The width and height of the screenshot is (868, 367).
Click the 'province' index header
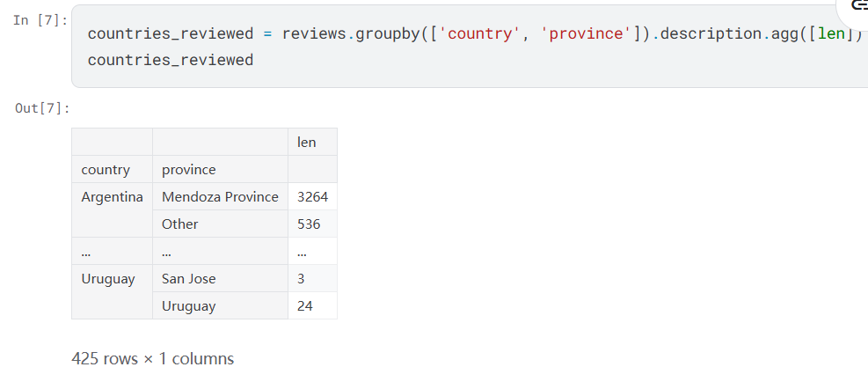pyautogui.click(x=188, y=169)
